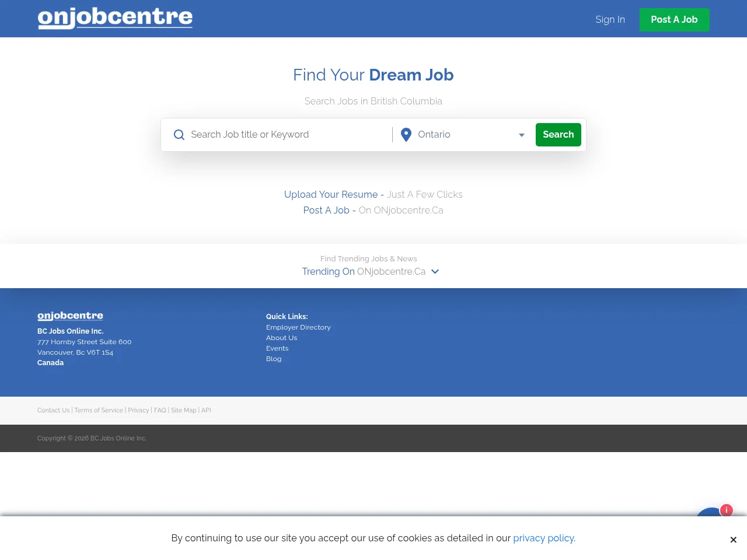Click the 'BC Jobs Online Inc.' footer text

(x=71, y=331)
